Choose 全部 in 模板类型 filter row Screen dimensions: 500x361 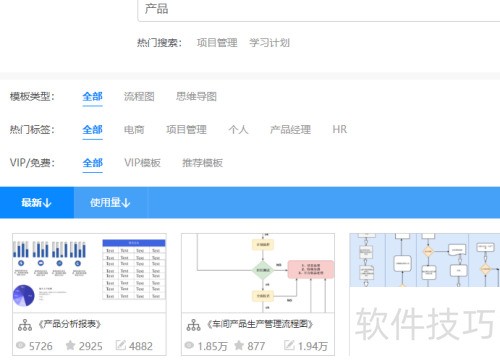[92, 97]
